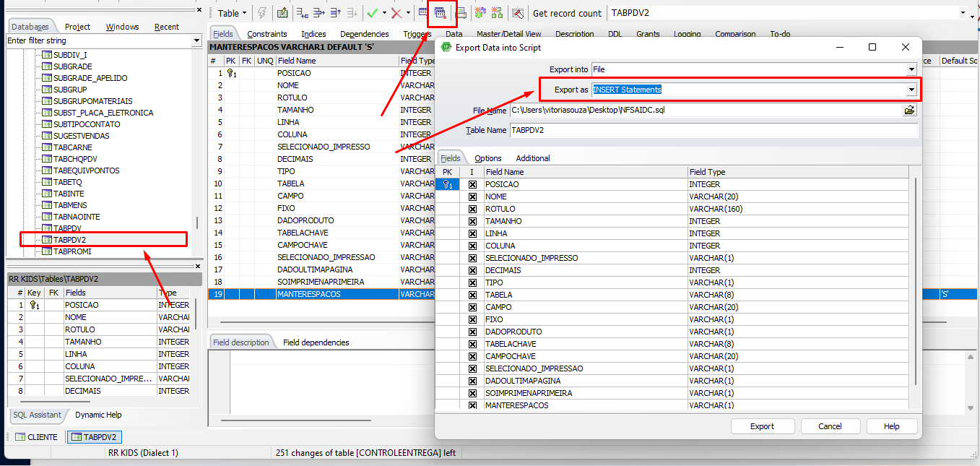Click the Help button in export dialog

click(892, 426)
